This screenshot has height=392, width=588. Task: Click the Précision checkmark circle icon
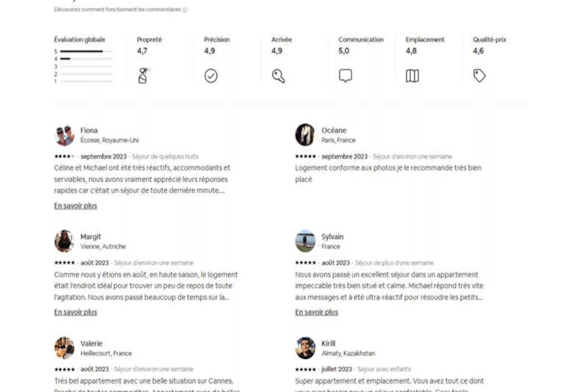point(211,76)
